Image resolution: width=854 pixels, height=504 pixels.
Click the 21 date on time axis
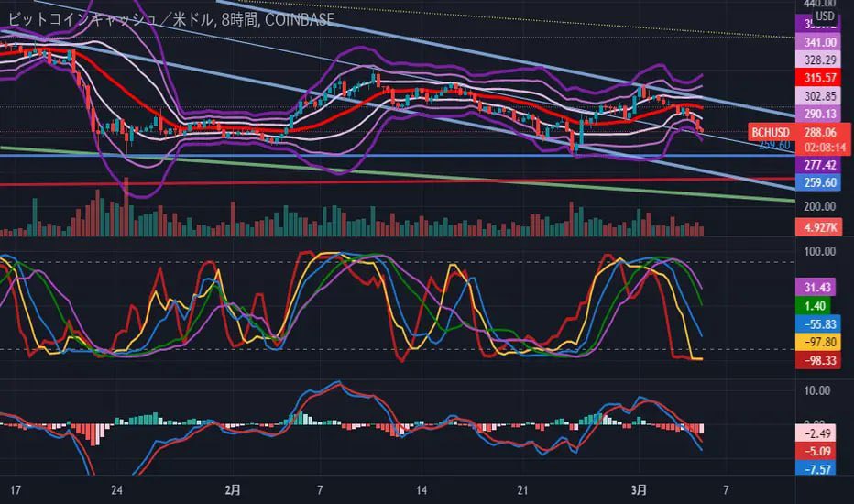coord(522,490)
